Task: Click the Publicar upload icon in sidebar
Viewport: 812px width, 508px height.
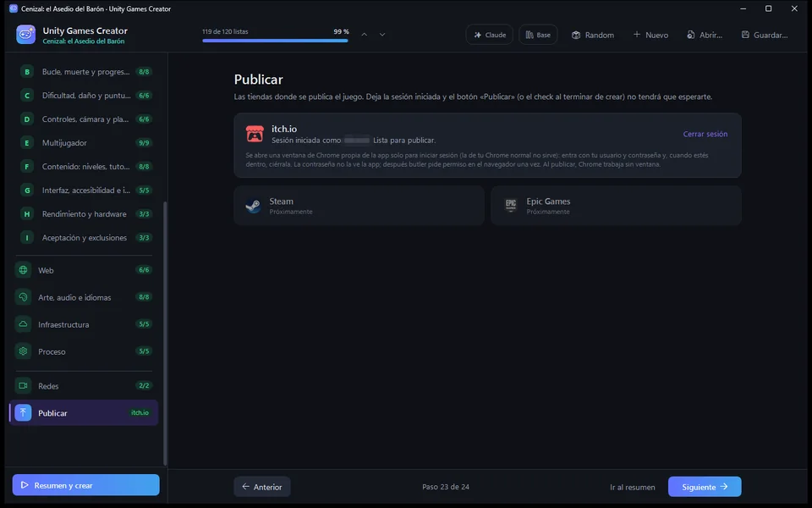Action: pos(24,412)
